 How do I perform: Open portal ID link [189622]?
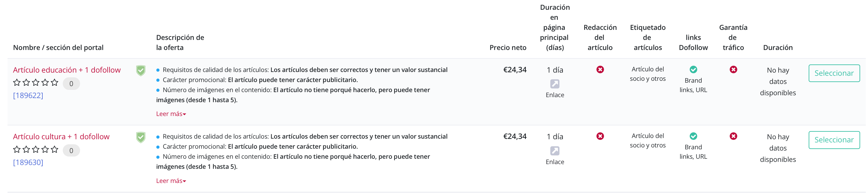pyautogui.click(x=28, y=96)
